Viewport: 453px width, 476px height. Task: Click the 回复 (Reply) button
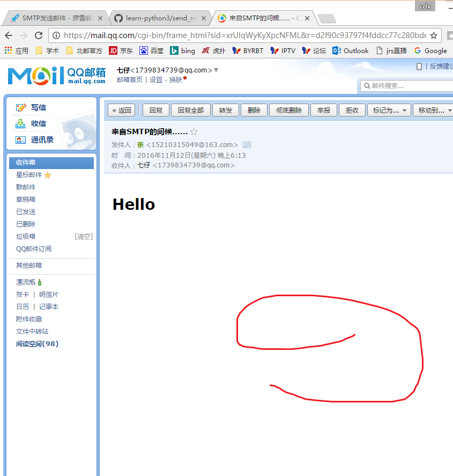click(156, 110)
